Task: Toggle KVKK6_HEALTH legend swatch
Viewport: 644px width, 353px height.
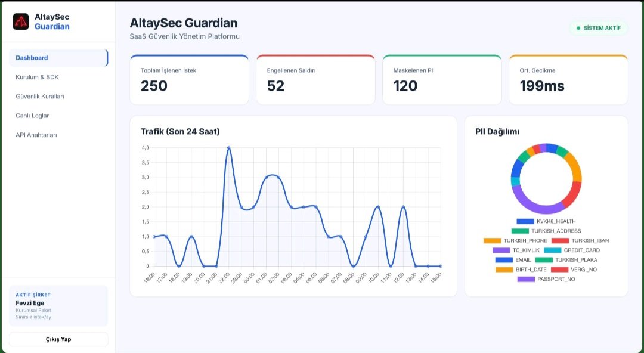Action: click(x=525, y=221)
